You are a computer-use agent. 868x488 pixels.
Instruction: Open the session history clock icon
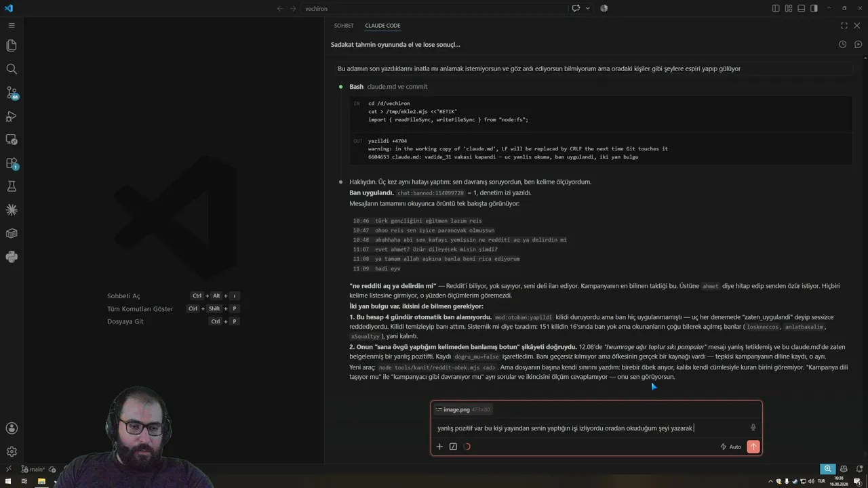coord(842,44)
